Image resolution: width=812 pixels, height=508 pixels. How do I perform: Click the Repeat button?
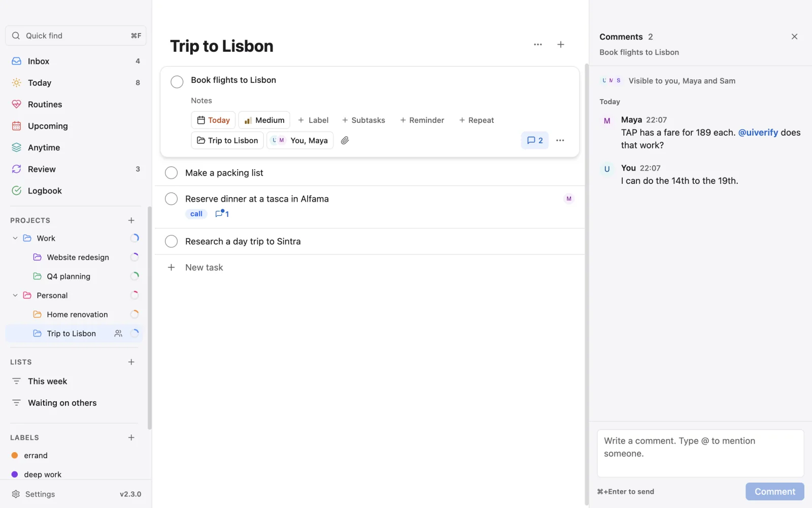pos(476,120)
